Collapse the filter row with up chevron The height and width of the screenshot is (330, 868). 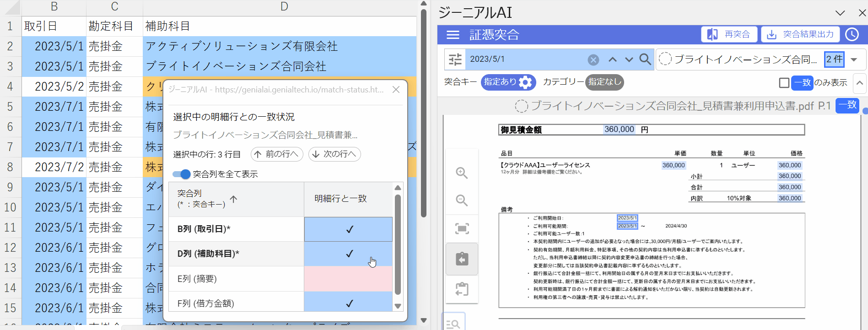click(860, 83)
